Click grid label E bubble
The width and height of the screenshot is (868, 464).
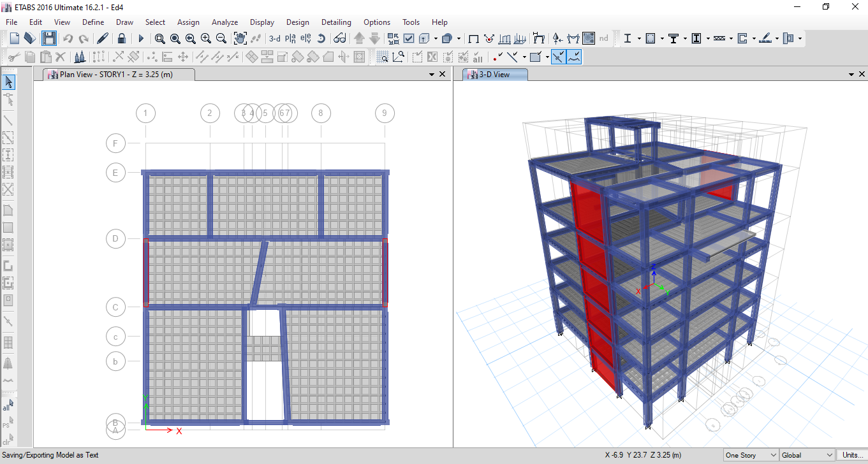115,173
